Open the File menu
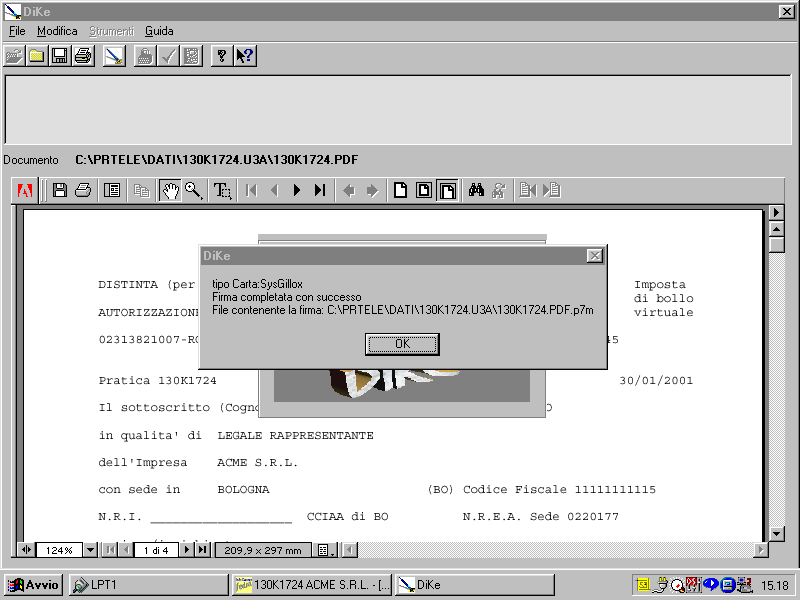The image size is (800, 600). [x=17, y=31]
